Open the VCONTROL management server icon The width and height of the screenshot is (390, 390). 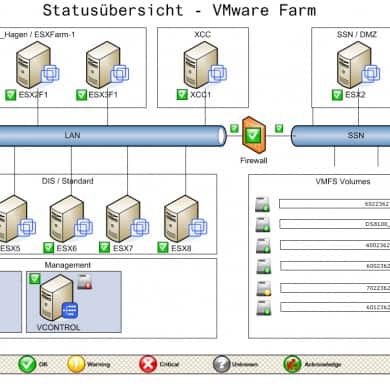coord(59,298)
